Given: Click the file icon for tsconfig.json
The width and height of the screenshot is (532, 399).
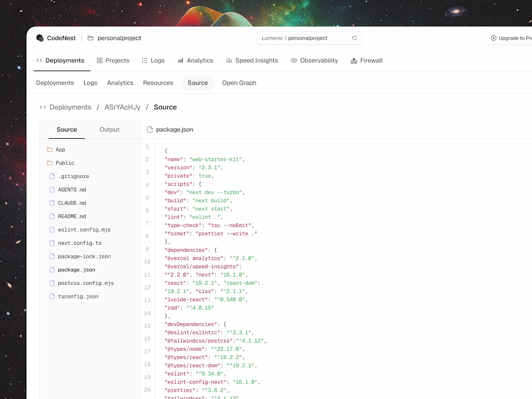Looking at the screenshot, I should (x=52, y=296).
